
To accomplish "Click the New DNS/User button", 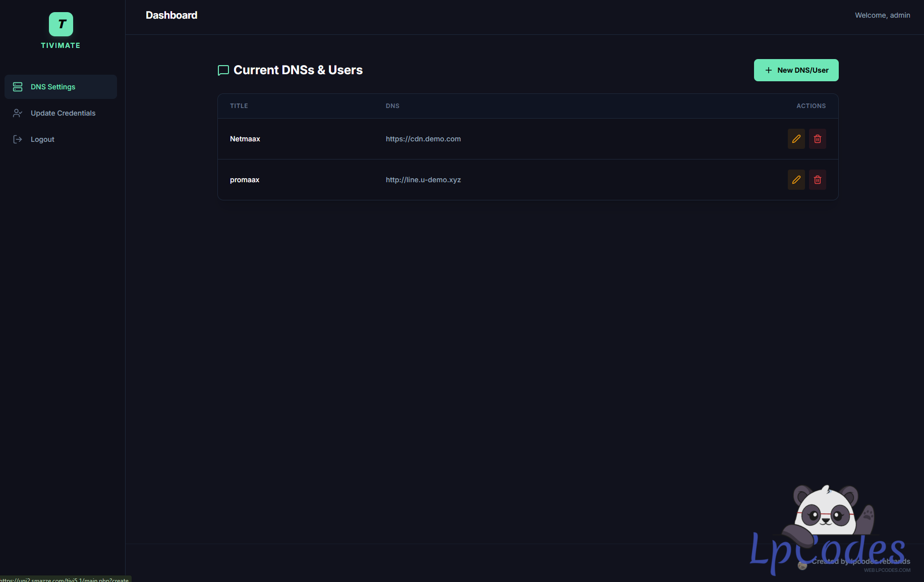I will click(796, 70).
